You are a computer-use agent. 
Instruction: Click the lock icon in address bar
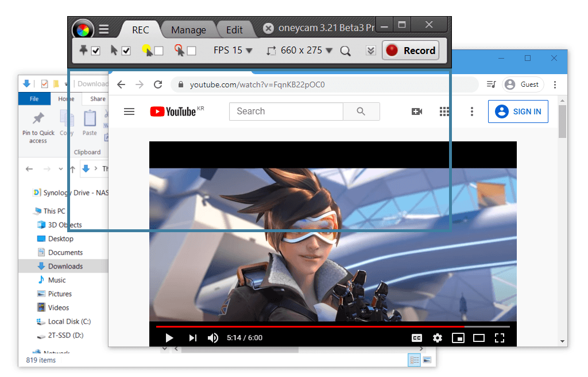tap(181, 84)
